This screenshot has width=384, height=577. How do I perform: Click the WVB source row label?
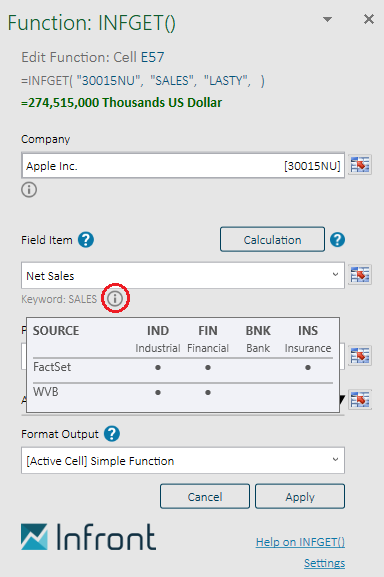46,392
